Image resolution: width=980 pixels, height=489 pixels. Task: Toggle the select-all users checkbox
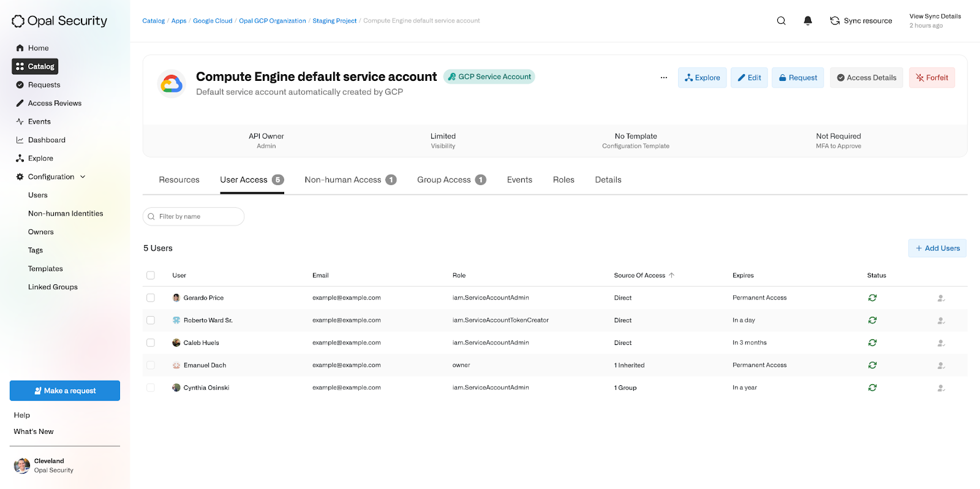click(151, 275)
